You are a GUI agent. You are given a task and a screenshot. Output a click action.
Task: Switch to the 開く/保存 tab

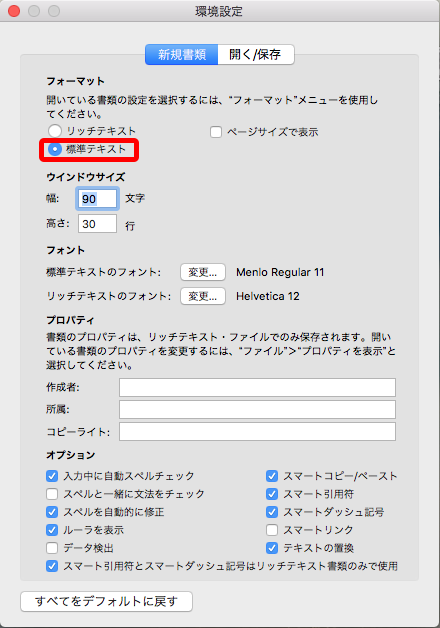256,54
